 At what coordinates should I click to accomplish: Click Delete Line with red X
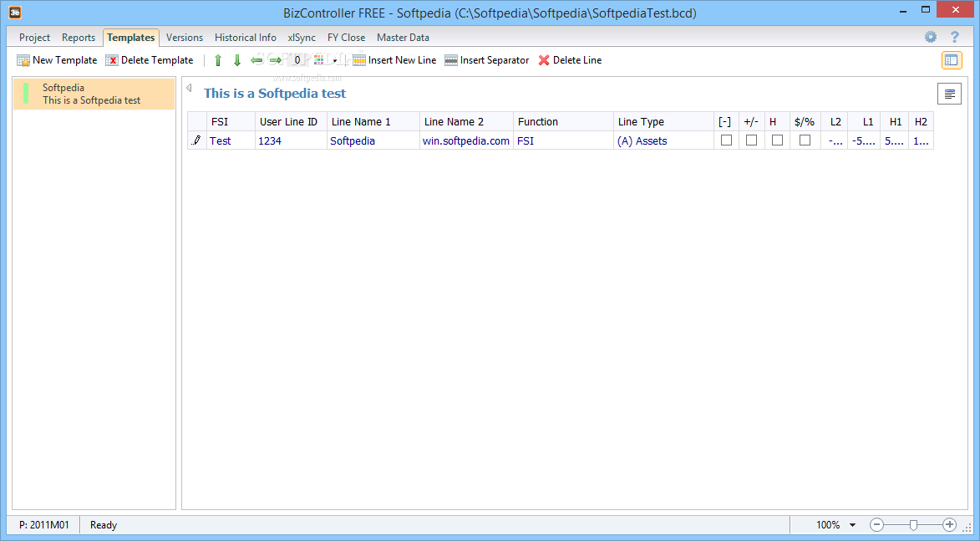pyautogui.click(x=570, y=60)
